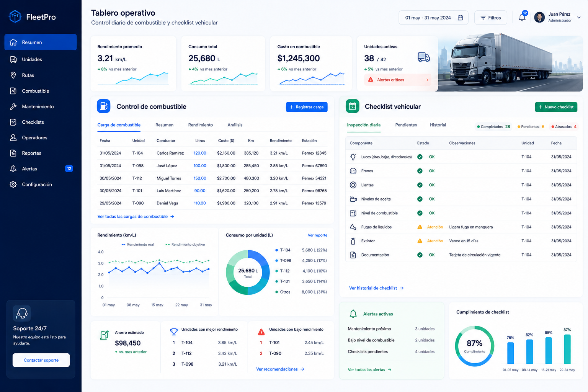This screenshot has height=392, width=588.
Task: Click the Mantenimiento wrench icon
Action: (13, 106)
